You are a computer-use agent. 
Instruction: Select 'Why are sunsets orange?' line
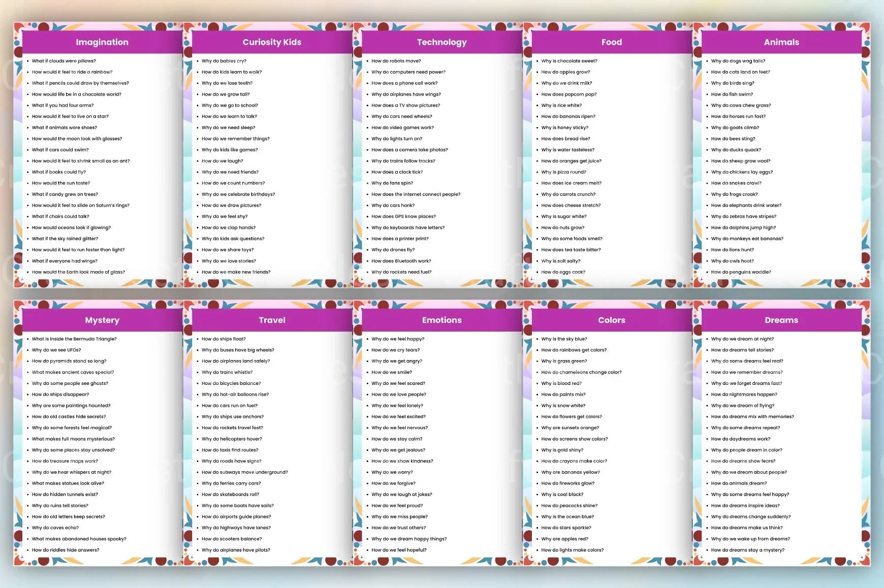[x=570, y=428]
